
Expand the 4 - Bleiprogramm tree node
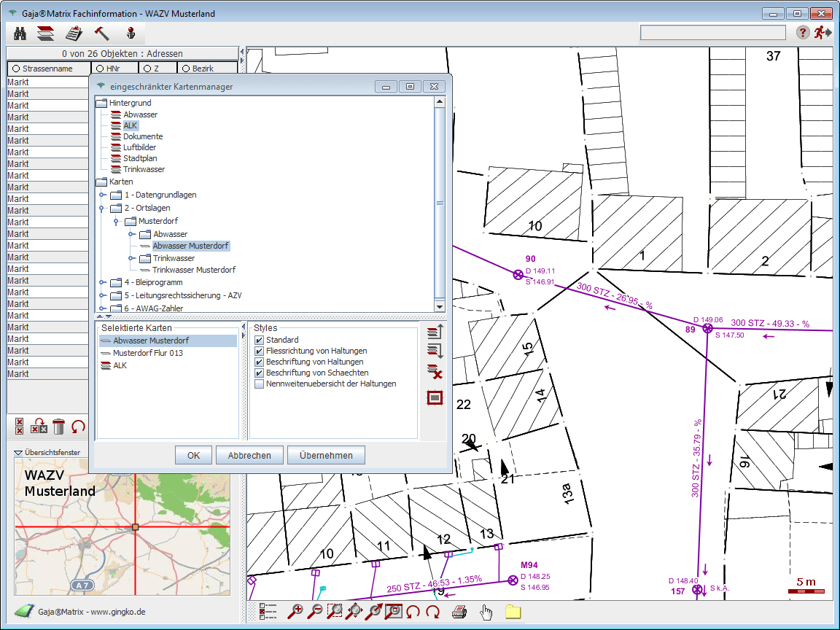[102, 282]
